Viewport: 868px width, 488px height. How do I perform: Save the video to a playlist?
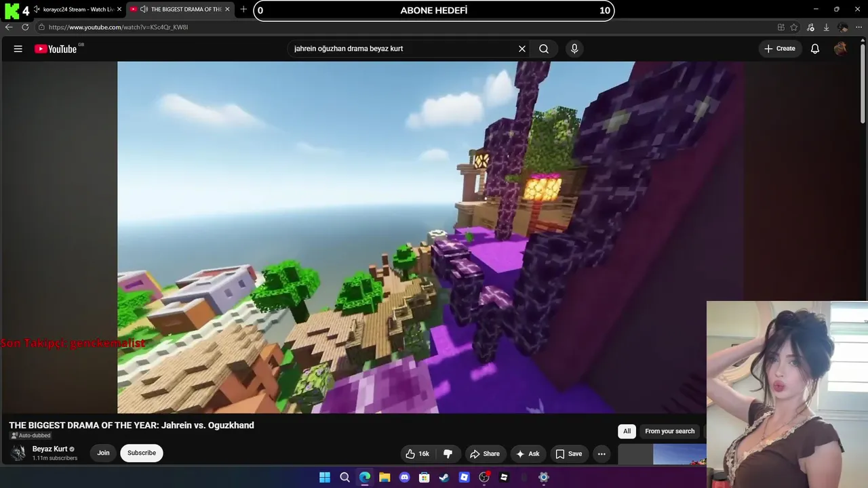click(x=569, y=454)
